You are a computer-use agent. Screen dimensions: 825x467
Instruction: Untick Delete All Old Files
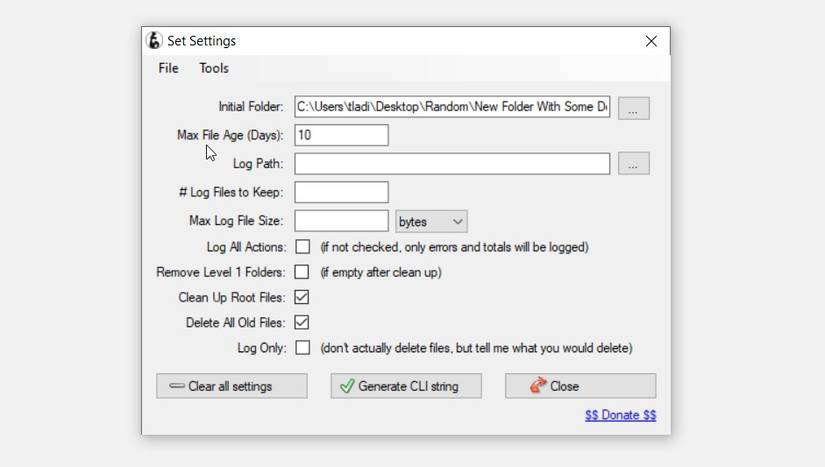[301, 322]
